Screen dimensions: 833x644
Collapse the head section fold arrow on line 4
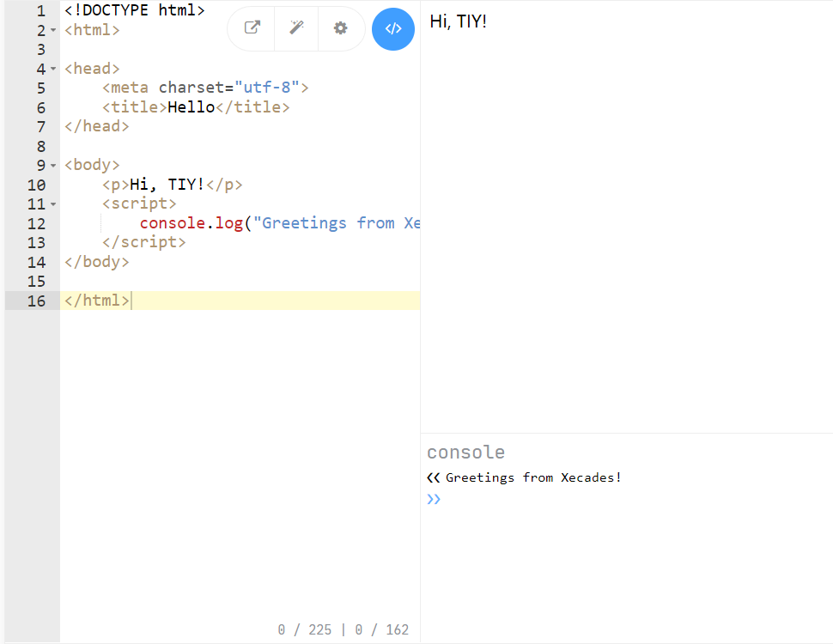[53, 69]
